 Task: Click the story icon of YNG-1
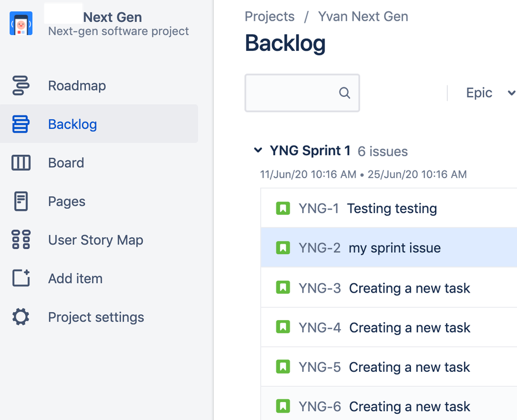[x=283, y=208]
